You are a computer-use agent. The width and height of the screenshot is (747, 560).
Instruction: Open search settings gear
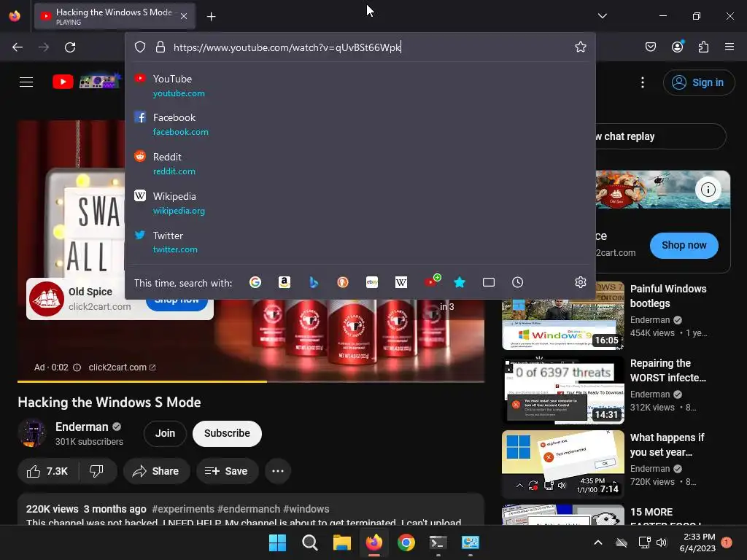click(580, 282)
